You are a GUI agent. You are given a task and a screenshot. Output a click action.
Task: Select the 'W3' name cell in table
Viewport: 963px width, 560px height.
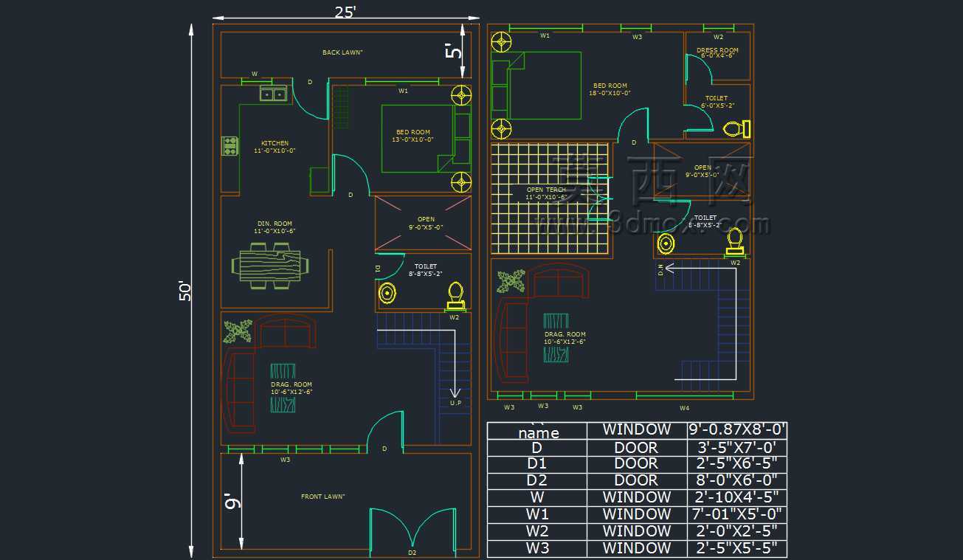coord(537,548)
